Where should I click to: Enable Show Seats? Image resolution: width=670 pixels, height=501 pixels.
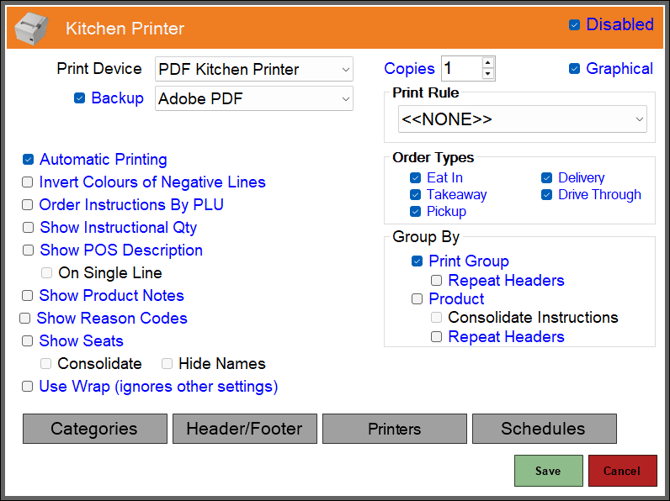point(28,341)
